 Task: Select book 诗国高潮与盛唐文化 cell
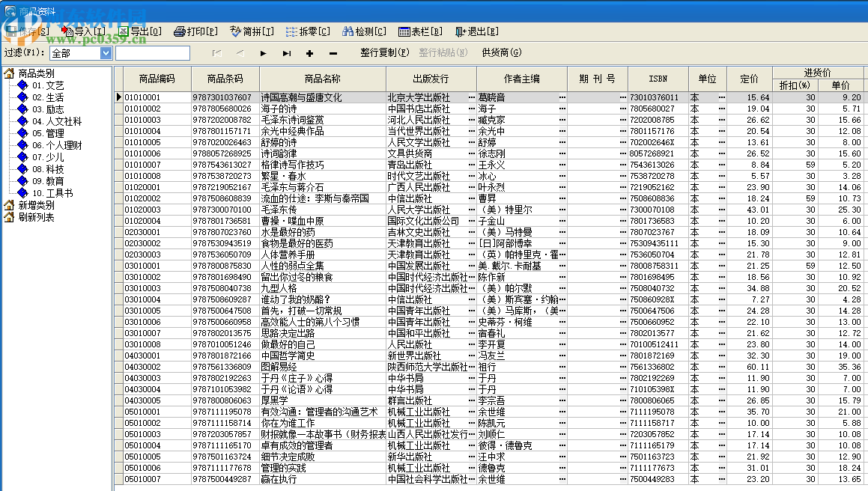pyautogui.click(x=322, y=97)
